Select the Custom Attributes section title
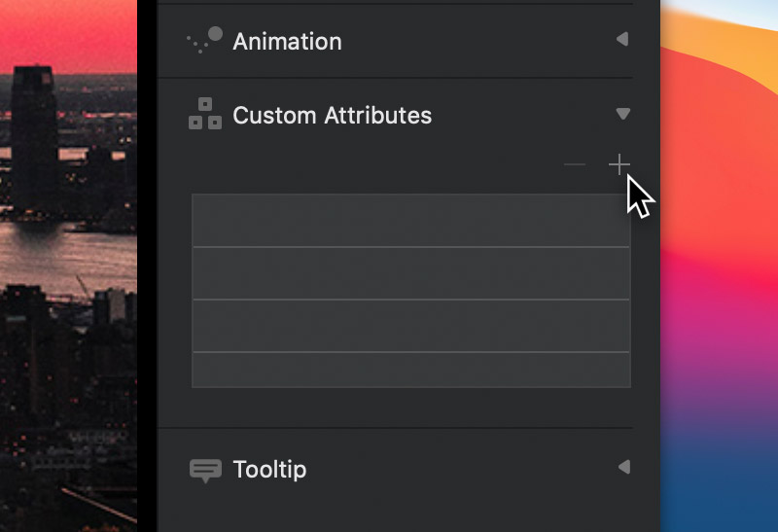Screen dimensions: 778x532 point(332,115)
